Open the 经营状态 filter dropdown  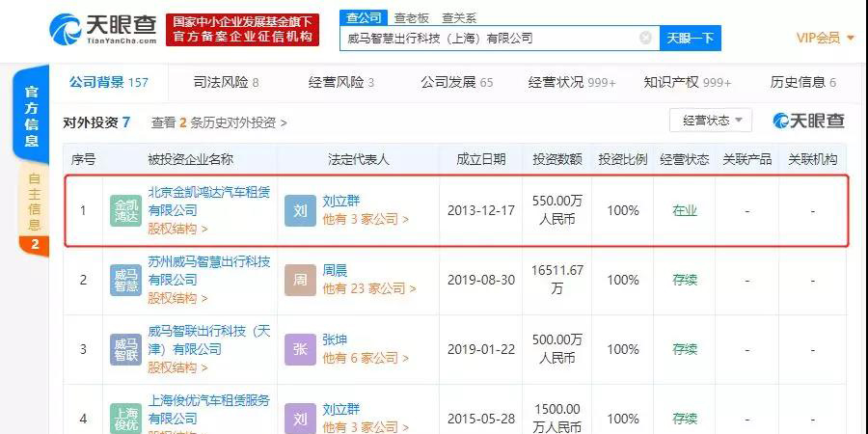711,121
